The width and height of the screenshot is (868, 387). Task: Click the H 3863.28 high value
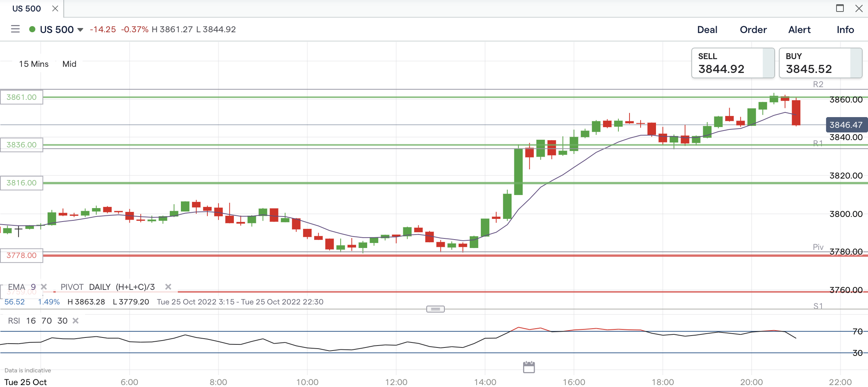86,302
